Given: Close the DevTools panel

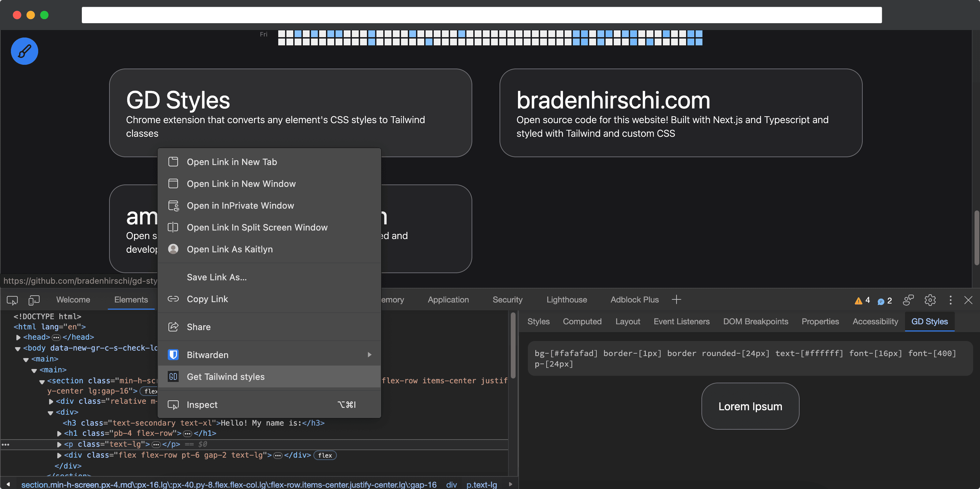Looking at the screenshot, I should [968, 300].
